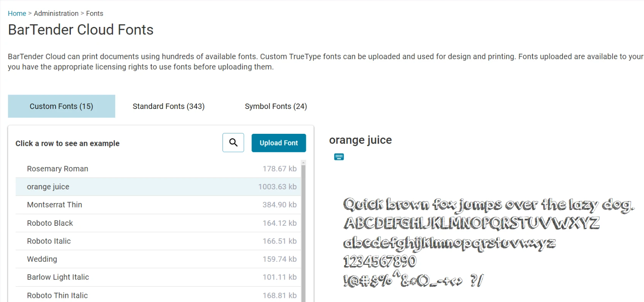Viewport: 644px width, 302px height.
Task: Select the Montserrat Thin font row
Action: tap(158, 205)
